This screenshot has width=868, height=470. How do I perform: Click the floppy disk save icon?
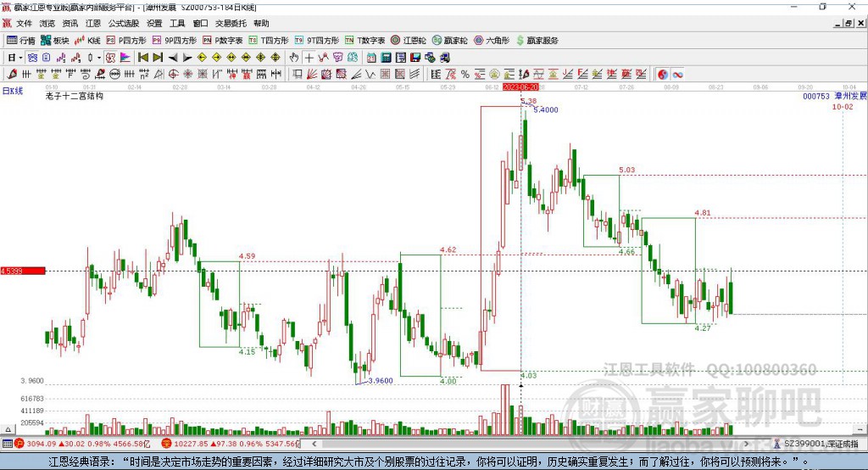coord(415,58)
